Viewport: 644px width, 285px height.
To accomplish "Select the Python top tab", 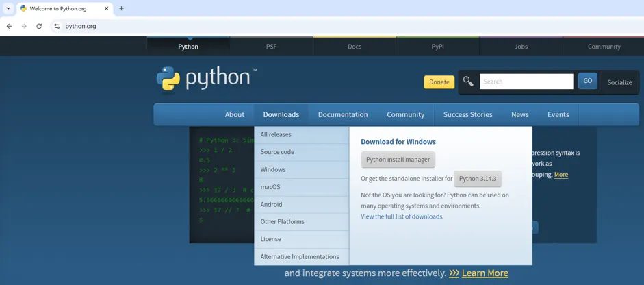I will coord(188,47).
